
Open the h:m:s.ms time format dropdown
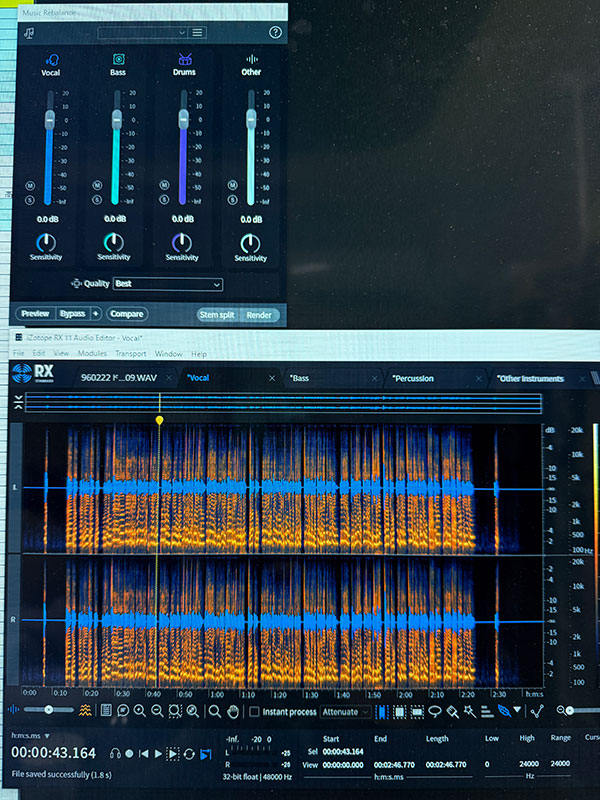pyautogui.click(x=30, y=736)
